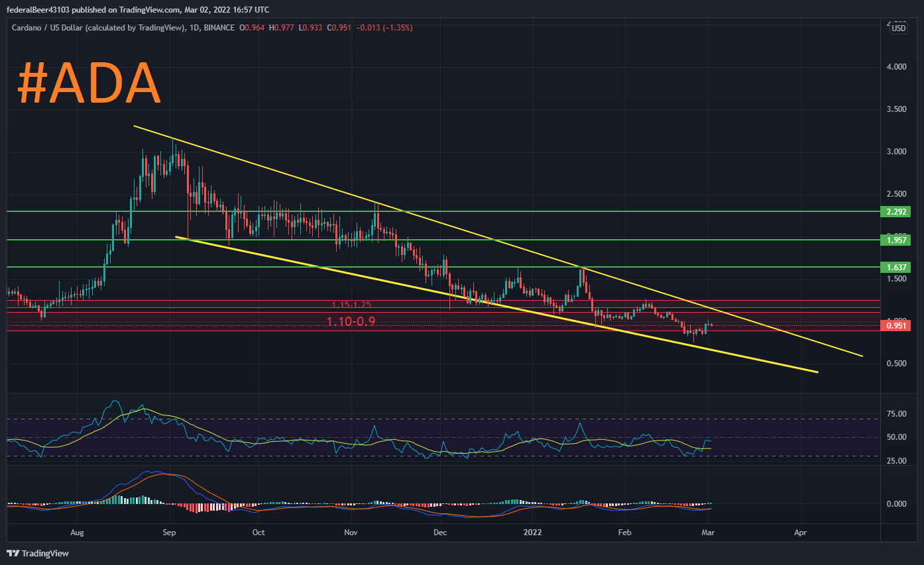Screen dimensions: 924x565
Task: Click the 0.500 price axis label
Action: coord(897,364)
